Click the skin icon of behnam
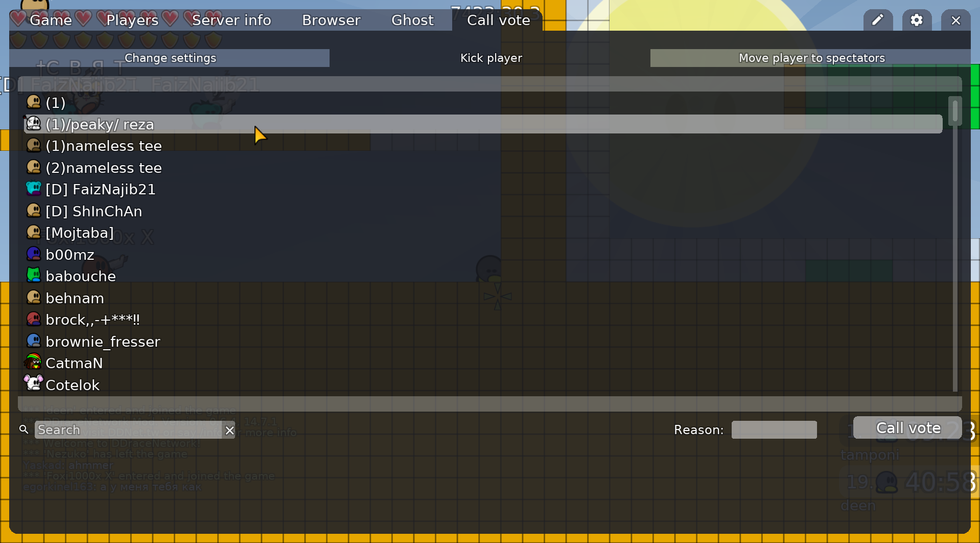 click(x=34, y=298)
